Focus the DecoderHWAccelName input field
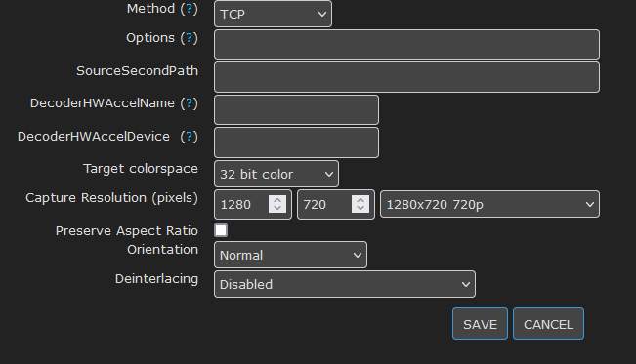Screen dimensions: 636x364 point(296,110)
